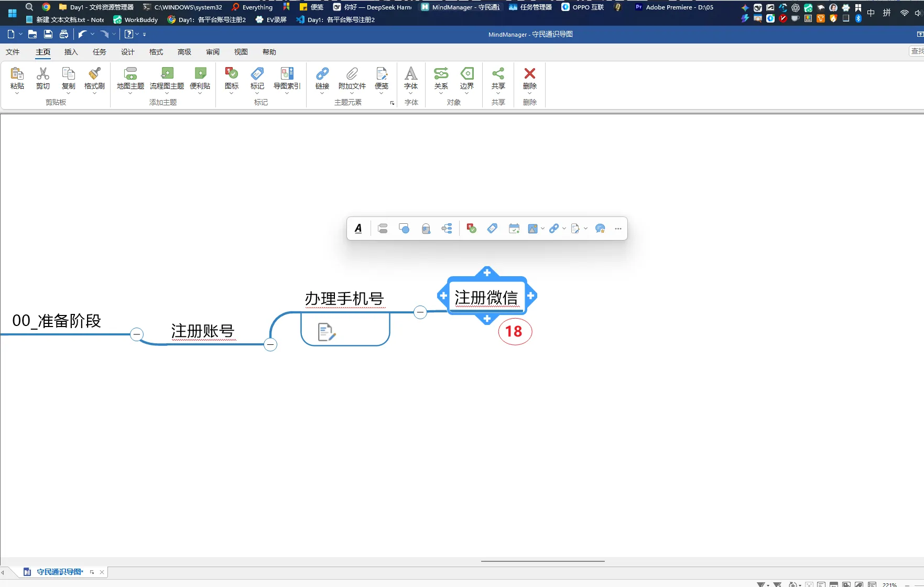Collapse the 00_准备阶段 branch

[x=137, y=334]
